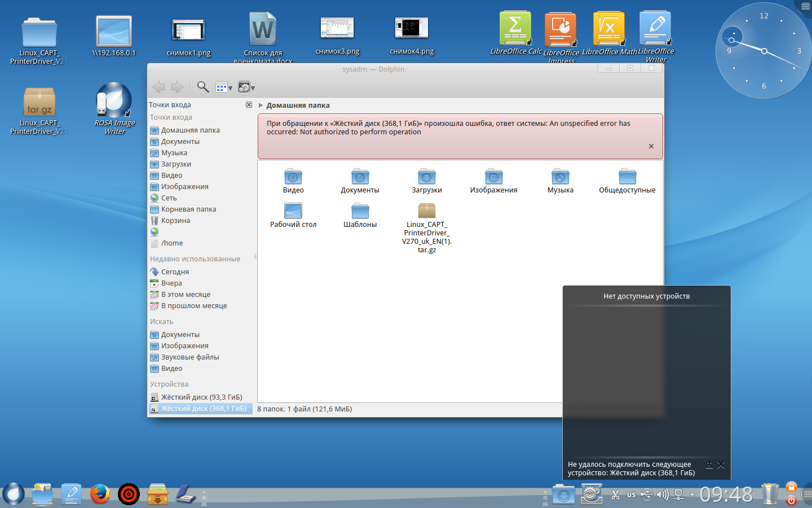Image resolution: width=812 pixels, height=508 pixels.
Task: Show files from В прошлом месяце
Action: tap(201, 306)
